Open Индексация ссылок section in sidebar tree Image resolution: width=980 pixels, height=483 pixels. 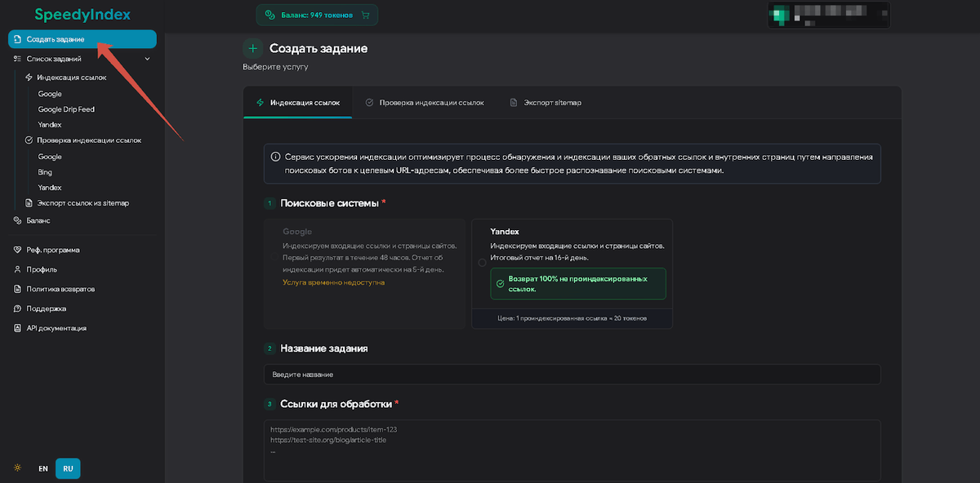71,78
